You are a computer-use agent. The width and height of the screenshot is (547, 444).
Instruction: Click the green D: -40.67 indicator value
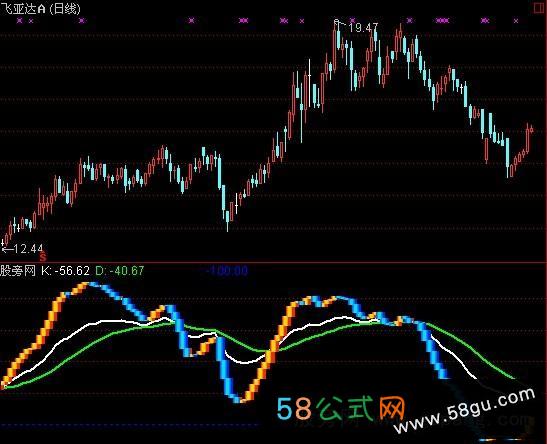click(120, 271)
